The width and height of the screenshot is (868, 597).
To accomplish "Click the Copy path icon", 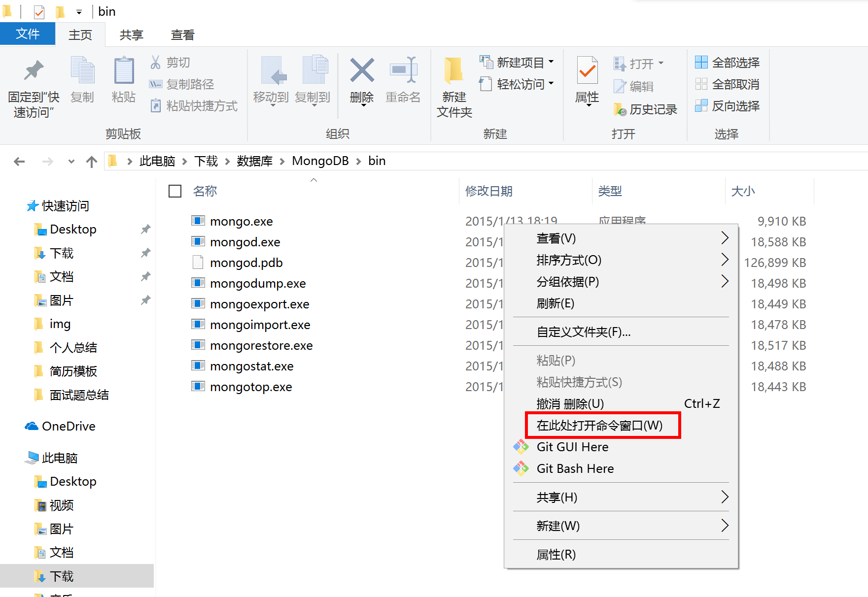I will pyautogui.click(x=155, y=84).
